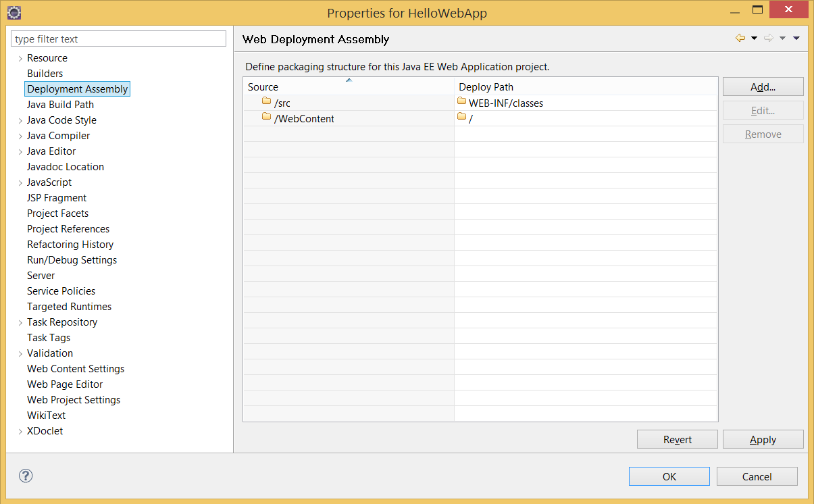Click the Eclipse icon in title bar
This screenshot has width=814, height=504.
14,13
